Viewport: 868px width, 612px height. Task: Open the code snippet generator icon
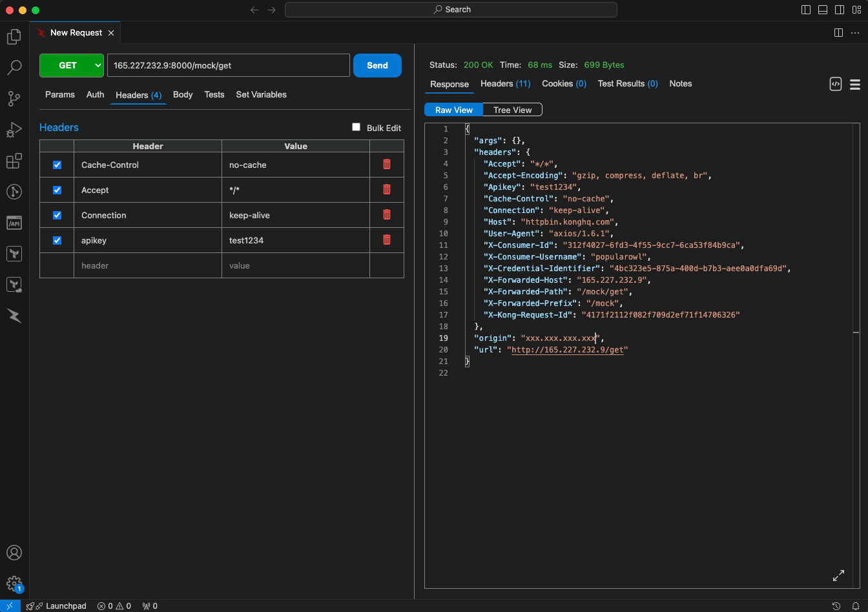(x=836, y=84)
